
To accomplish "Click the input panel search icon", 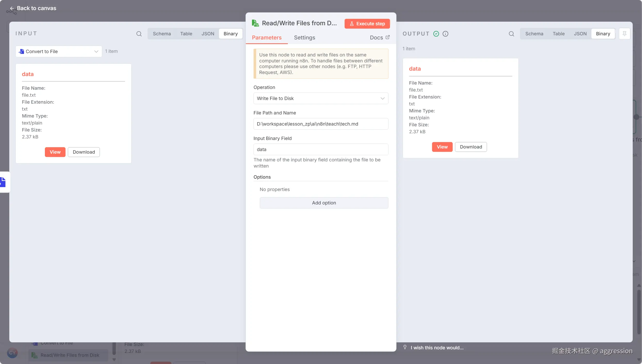I will [139, 34].
